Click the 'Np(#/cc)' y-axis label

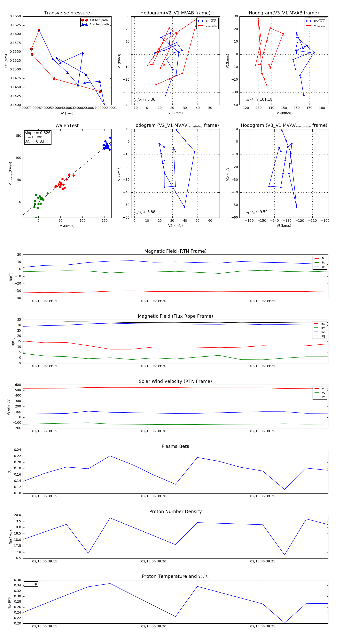(x=10, y=537)
